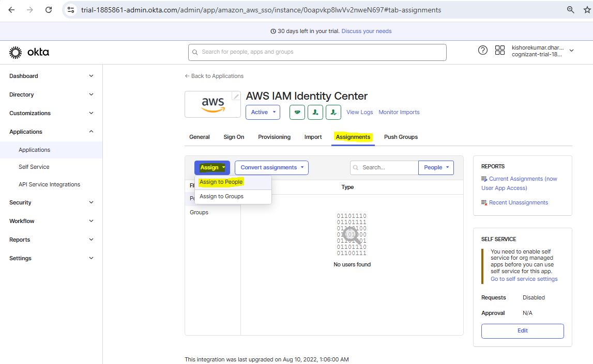Edit the AWS logo with pencil icon

236,96
